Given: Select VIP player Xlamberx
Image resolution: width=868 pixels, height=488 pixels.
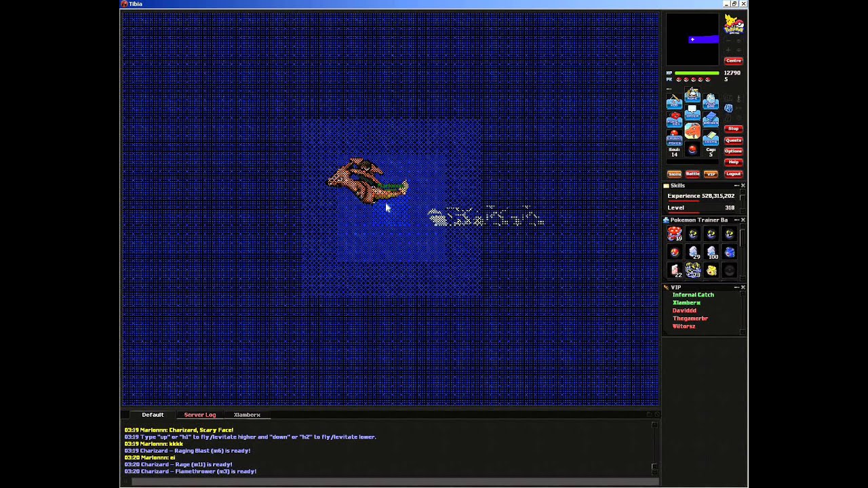Looking at the screenshot, I should (x=686, y=303).
